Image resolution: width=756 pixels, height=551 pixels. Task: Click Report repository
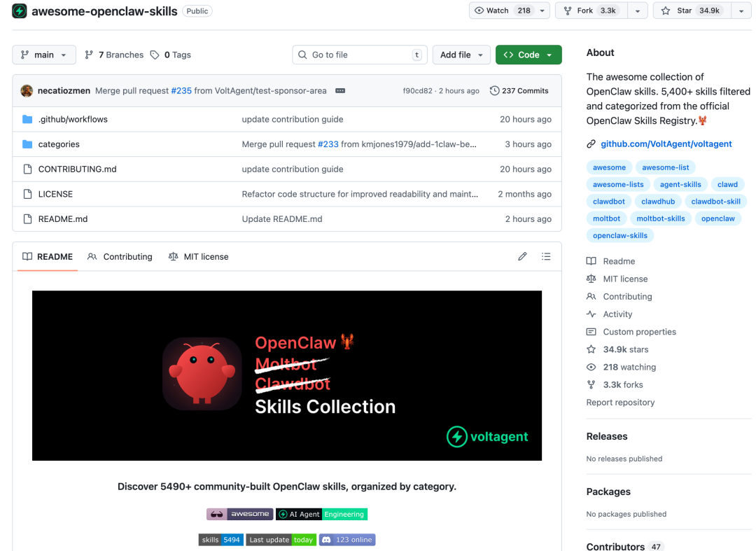pyautogui.click(x=620, y=403)
